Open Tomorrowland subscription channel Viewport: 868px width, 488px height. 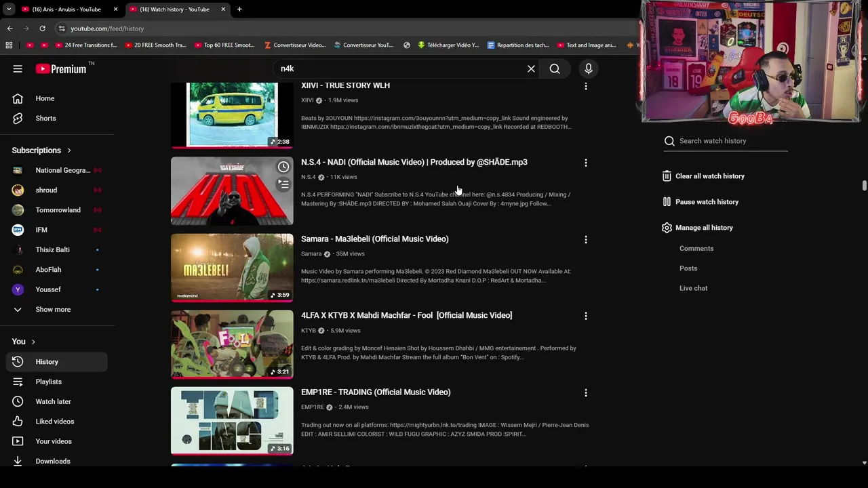point(57,210)
